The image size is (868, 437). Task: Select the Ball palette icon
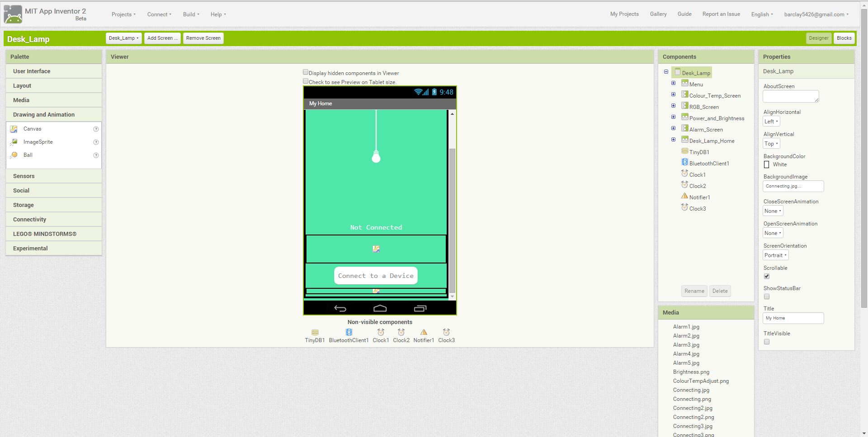pyautogui.click(x=14, y=155)
